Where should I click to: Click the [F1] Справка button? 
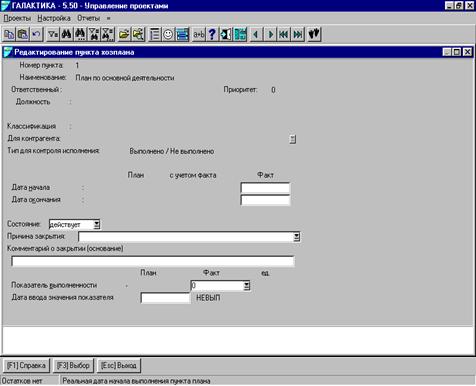tap(26, 366)
